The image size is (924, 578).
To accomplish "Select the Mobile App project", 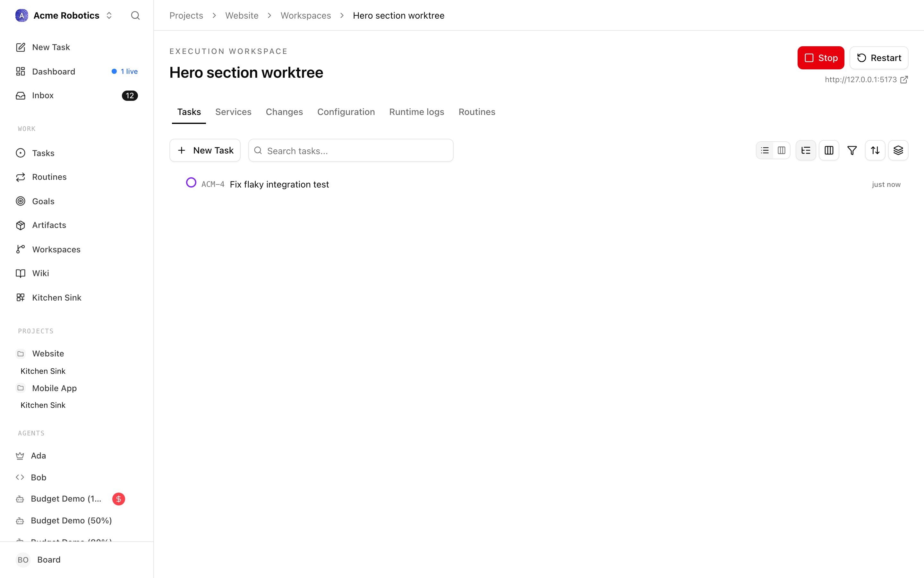I will tap(77, 388).
